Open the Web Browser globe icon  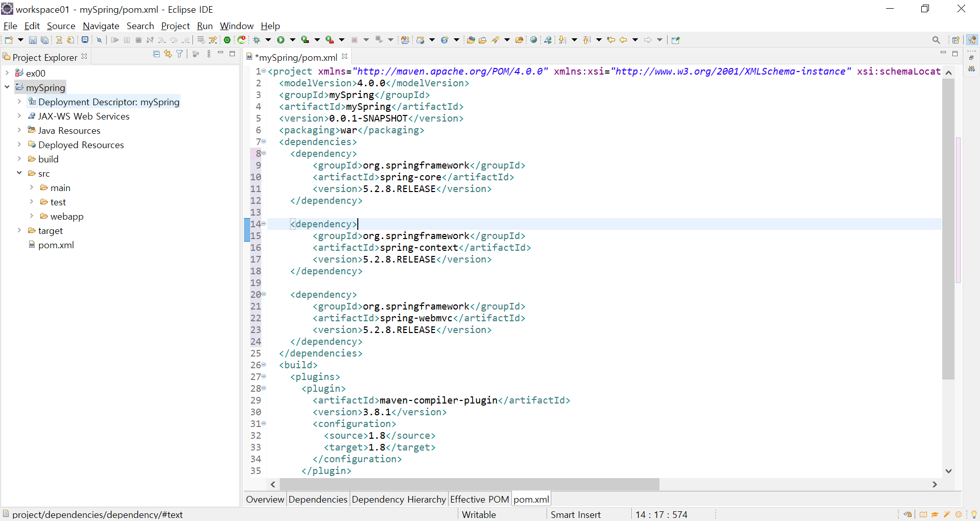pyautogui.click(x=534, y=40)
